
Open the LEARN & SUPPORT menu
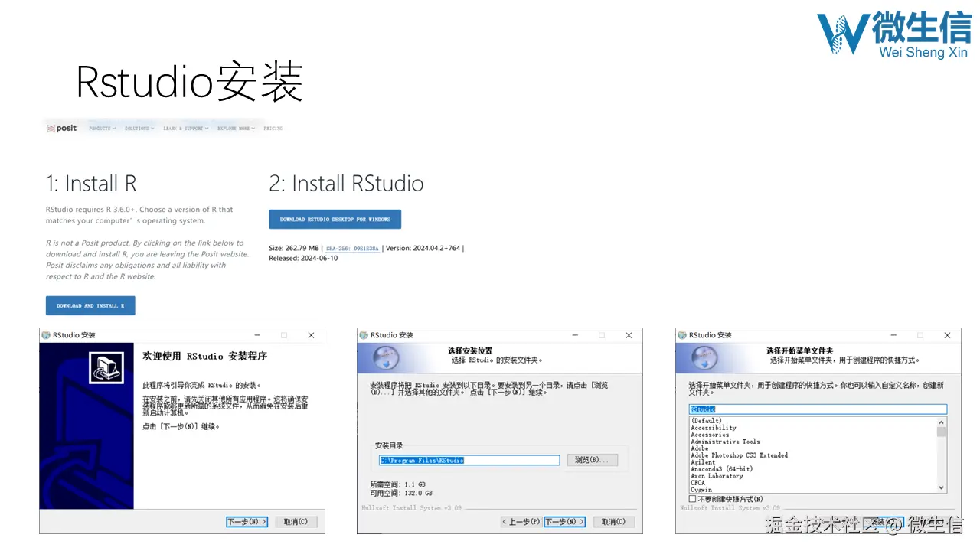(185, 128)
